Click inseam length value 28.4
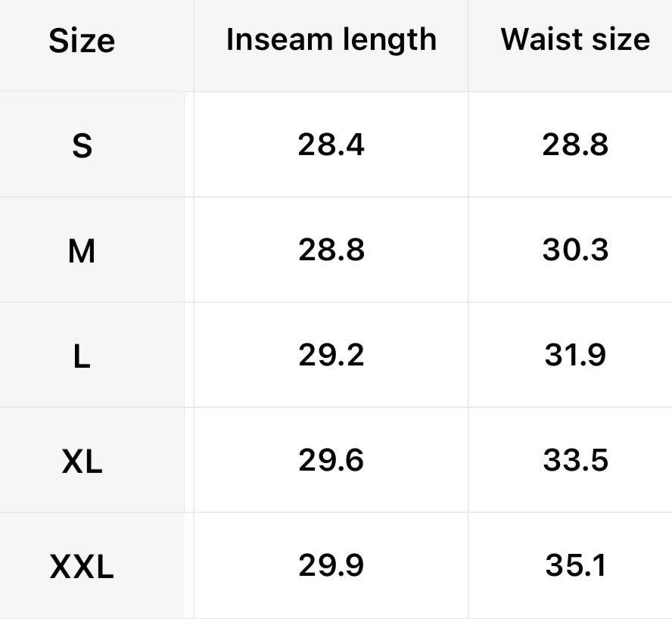Screen dimensions: 672x619 pyautogui.click(x=331, y=145)
